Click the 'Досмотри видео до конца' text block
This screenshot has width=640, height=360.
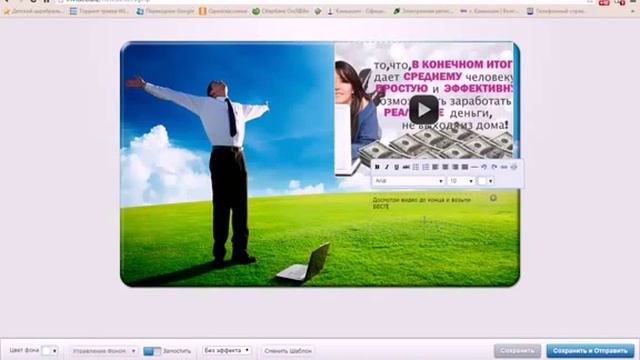pos(422,203)
